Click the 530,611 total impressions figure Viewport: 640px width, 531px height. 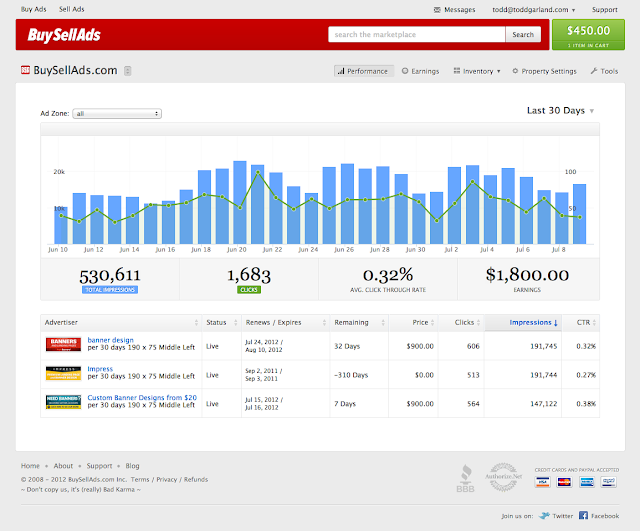(x=110, y=275)
